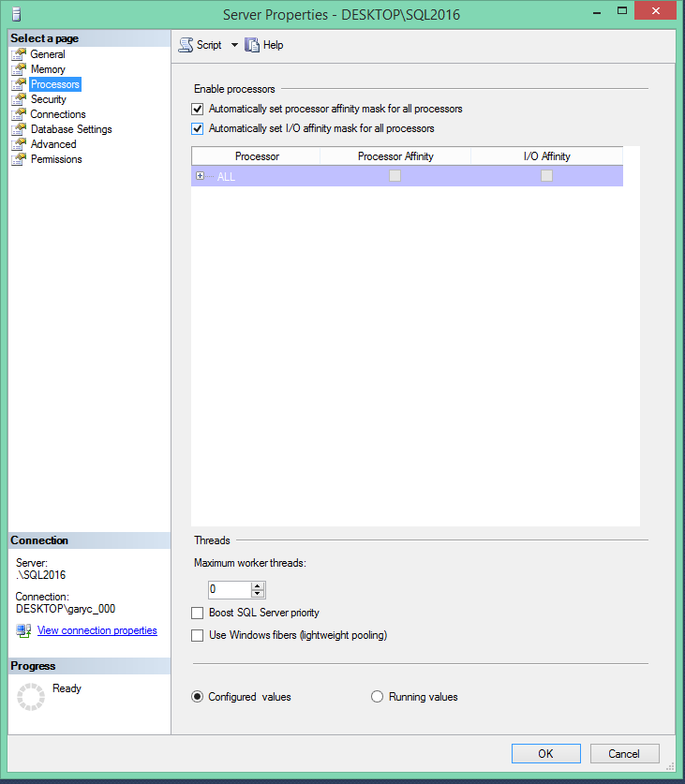
Task: Open View connection properties link
Action: (97, 630)
